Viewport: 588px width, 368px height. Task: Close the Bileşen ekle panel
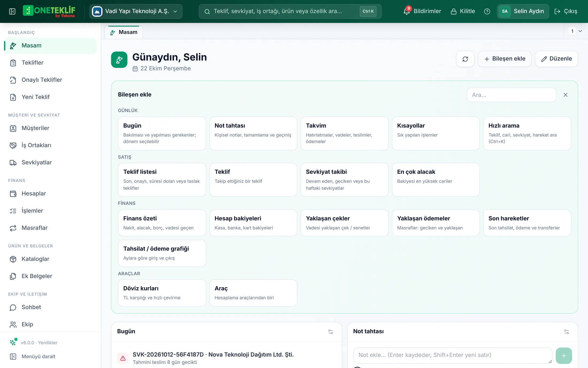[x=565, y=95]
